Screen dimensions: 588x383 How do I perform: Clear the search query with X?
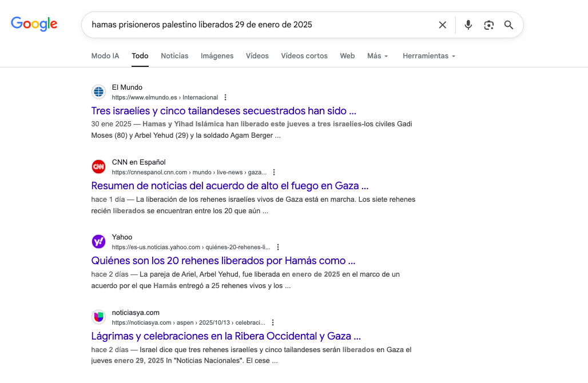tap(442, 25)
